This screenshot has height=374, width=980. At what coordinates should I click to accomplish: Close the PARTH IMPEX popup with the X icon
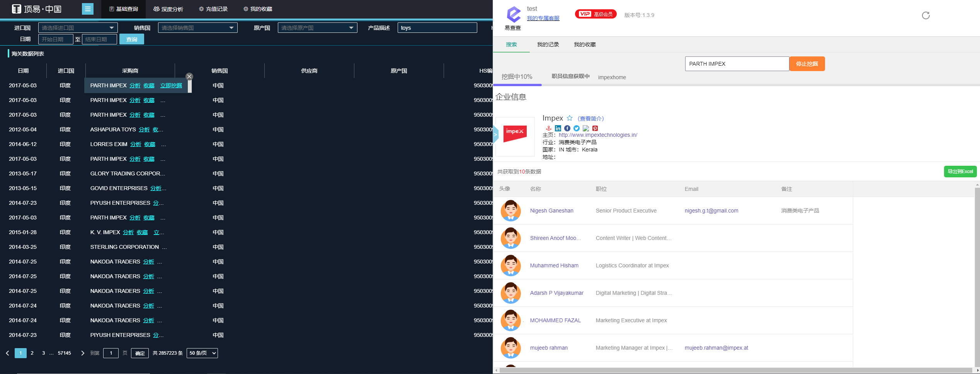[189, 76]
